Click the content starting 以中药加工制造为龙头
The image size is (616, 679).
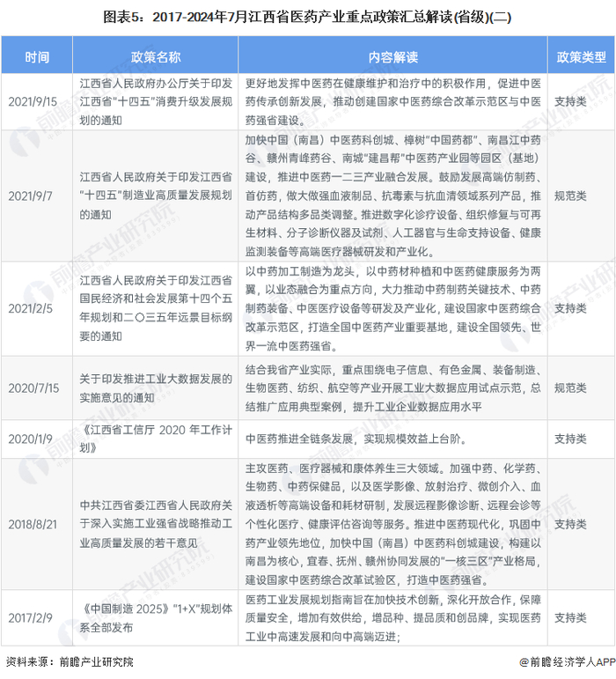pyautogui.click(x=392, y=308)
